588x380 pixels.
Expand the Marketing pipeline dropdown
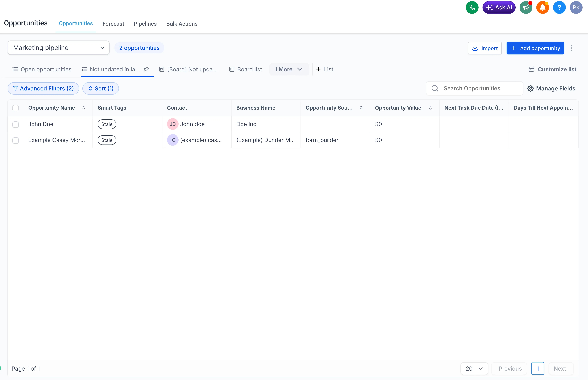pyautogui.click(x=58, y=48)
